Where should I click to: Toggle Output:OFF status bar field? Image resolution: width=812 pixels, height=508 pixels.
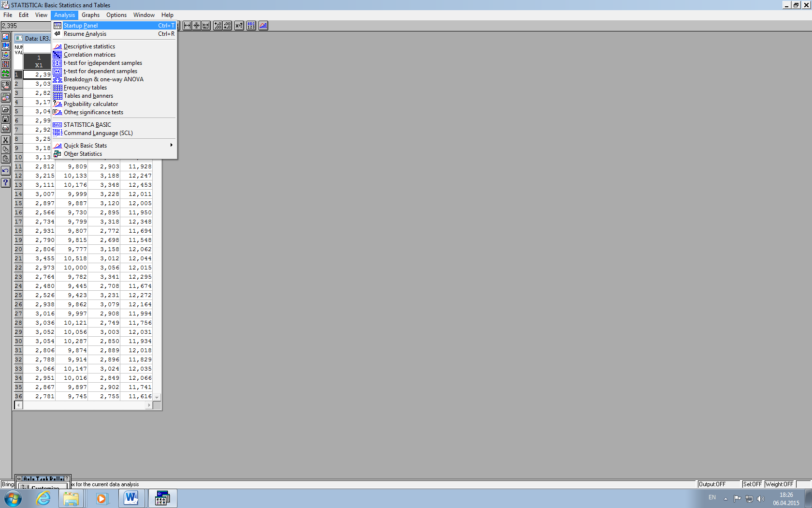[719, 484]
